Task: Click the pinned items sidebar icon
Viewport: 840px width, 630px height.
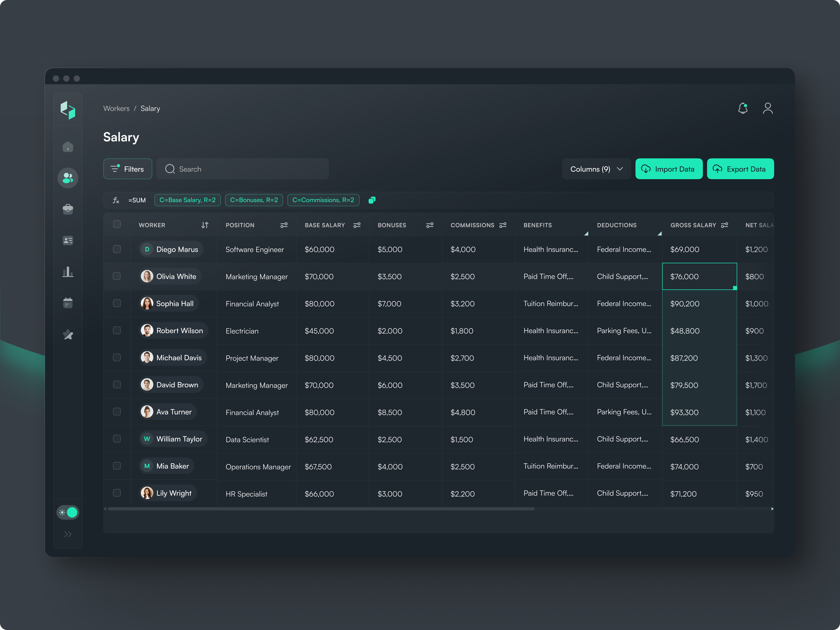Action: click(x=68, y=335)
